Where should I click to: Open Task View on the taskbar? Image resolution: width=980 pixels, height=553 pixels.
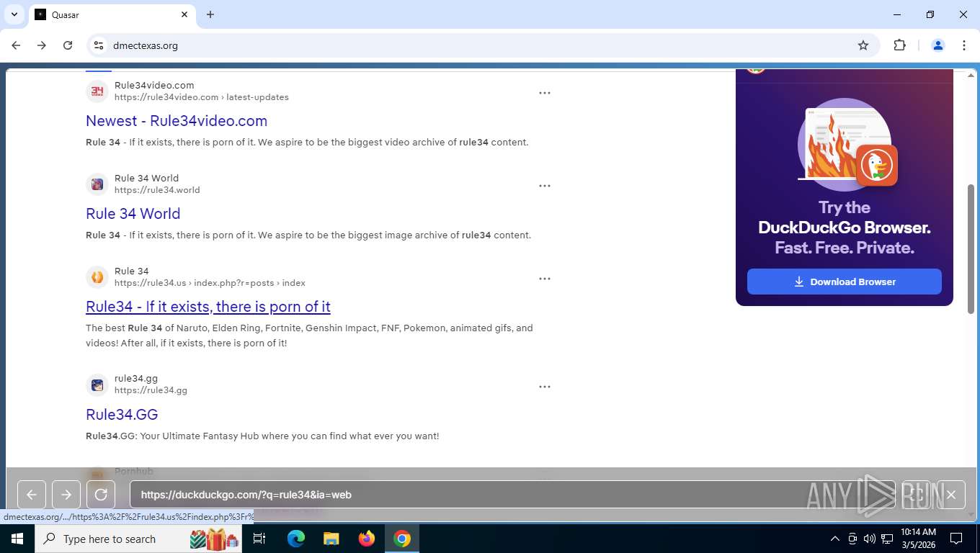pyautogui.click(x=259, y=539)
